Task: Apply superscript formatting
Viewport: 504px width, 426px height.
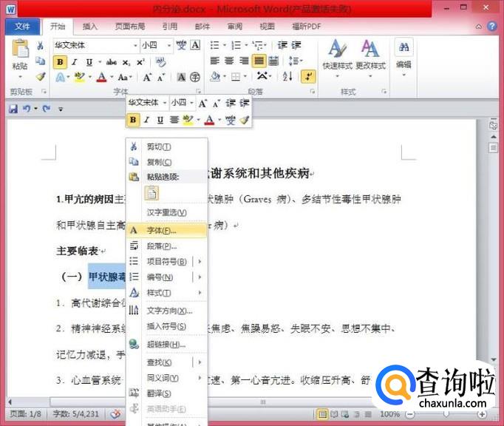Action: [140, 62]
